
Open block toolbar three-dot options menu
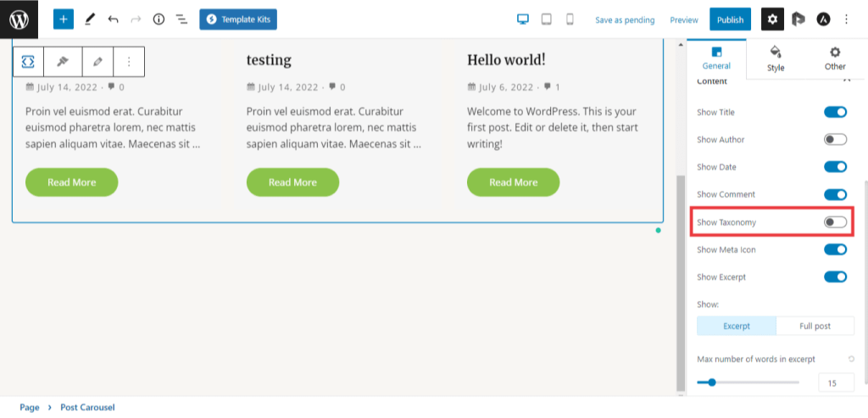click(x=129, y=62)
